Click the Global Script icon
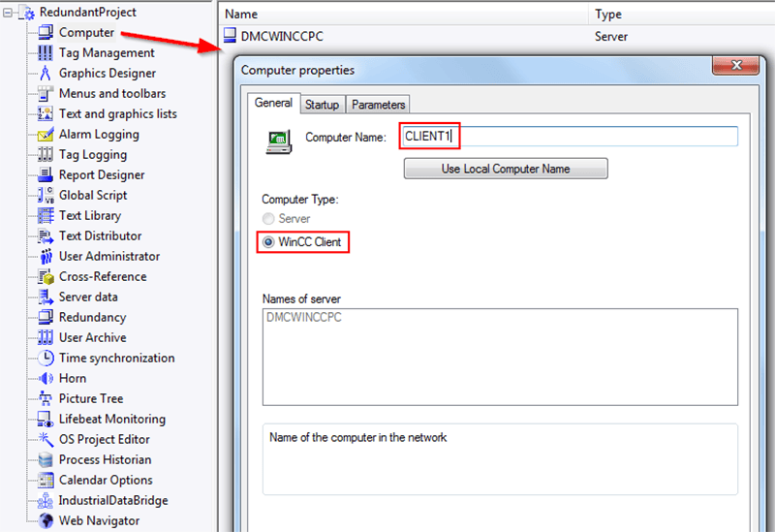 46,195
